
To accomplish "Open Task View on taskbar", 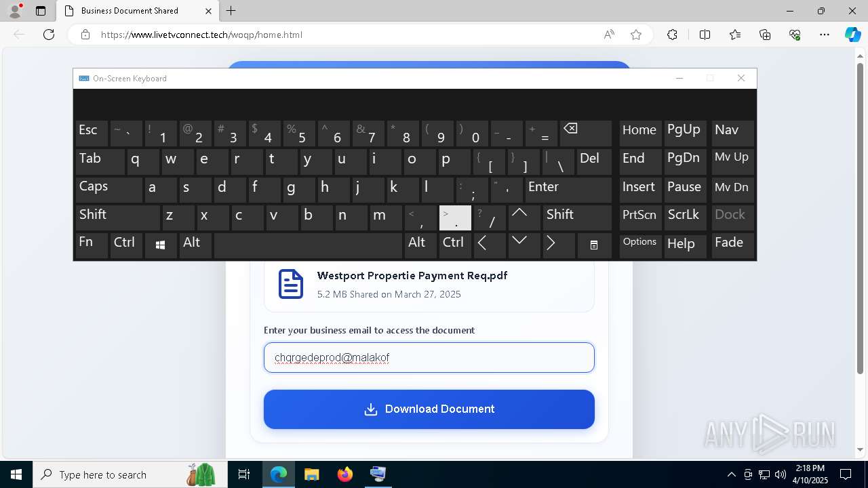I will click(244, 474).
